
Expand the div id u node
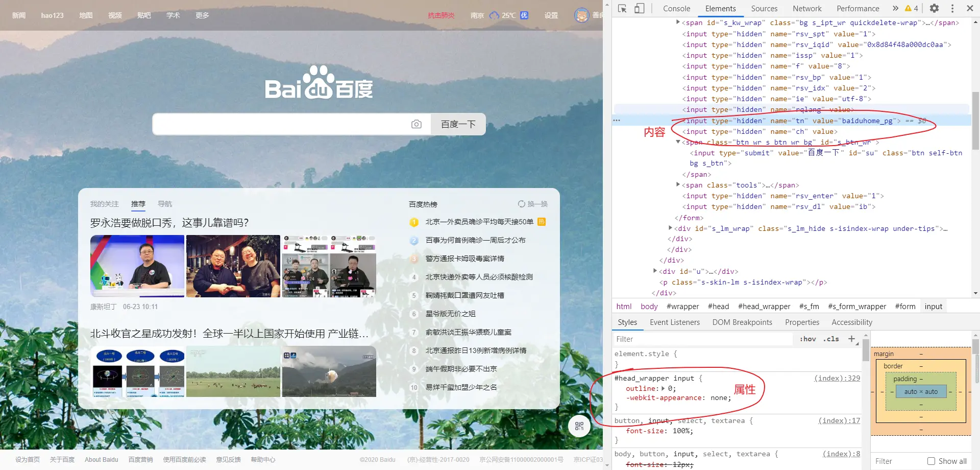655,271
